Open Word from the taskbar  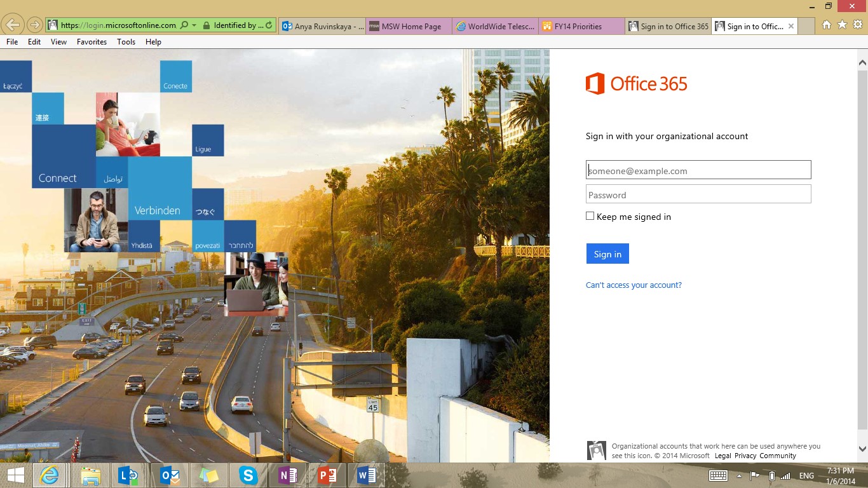(x=367, y=475)
